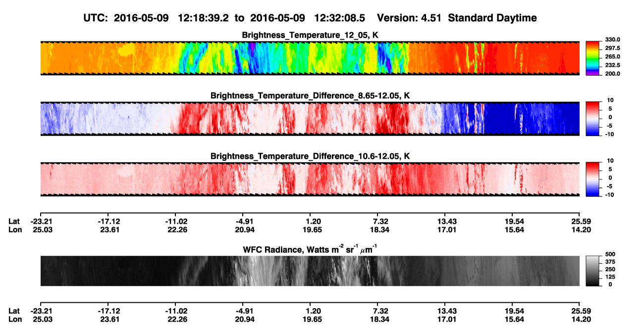Click 'Lat' label on axis under WFC Radiance

(x=14, y=311)
